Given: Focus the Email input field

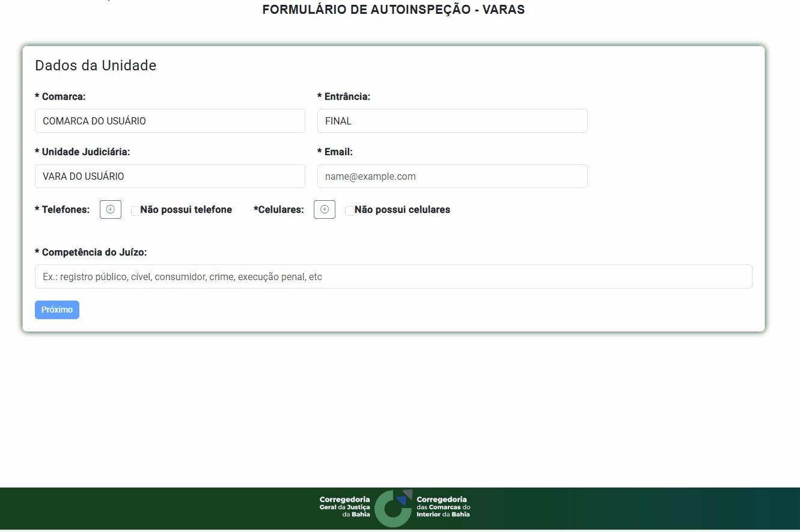Looking at the screenshot, I should click(452, 176).
